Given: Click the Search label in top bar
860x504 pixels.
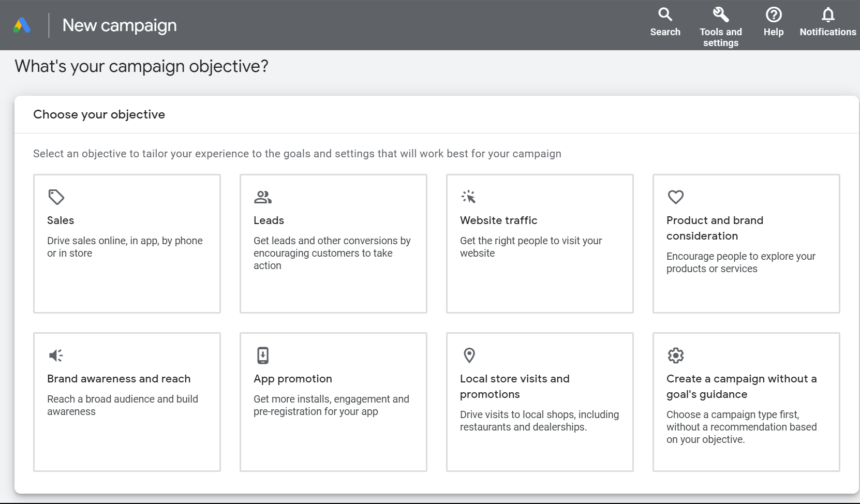Looking at the screenshot, I should click(x=665, y=32).
